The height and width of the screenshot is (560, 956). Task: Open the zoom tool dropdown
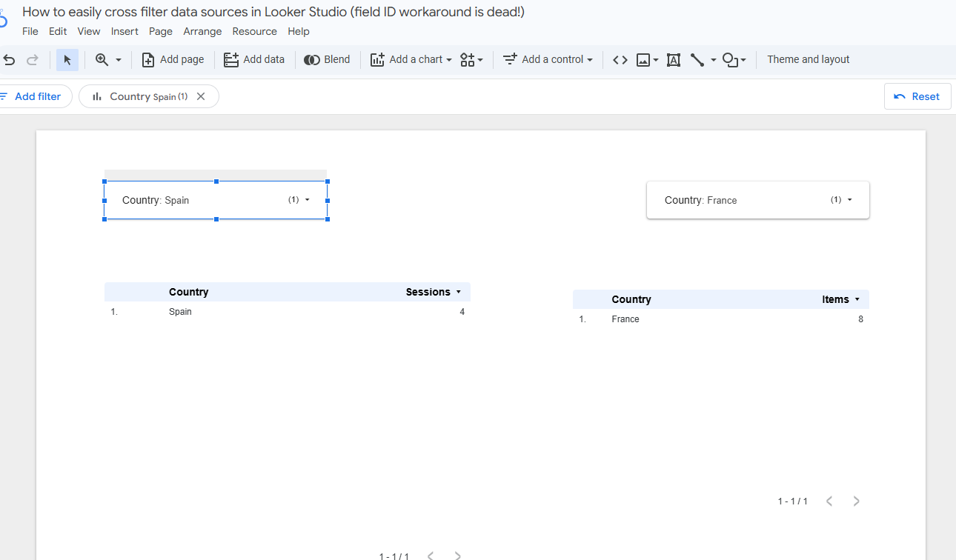(x=119, y=59)
